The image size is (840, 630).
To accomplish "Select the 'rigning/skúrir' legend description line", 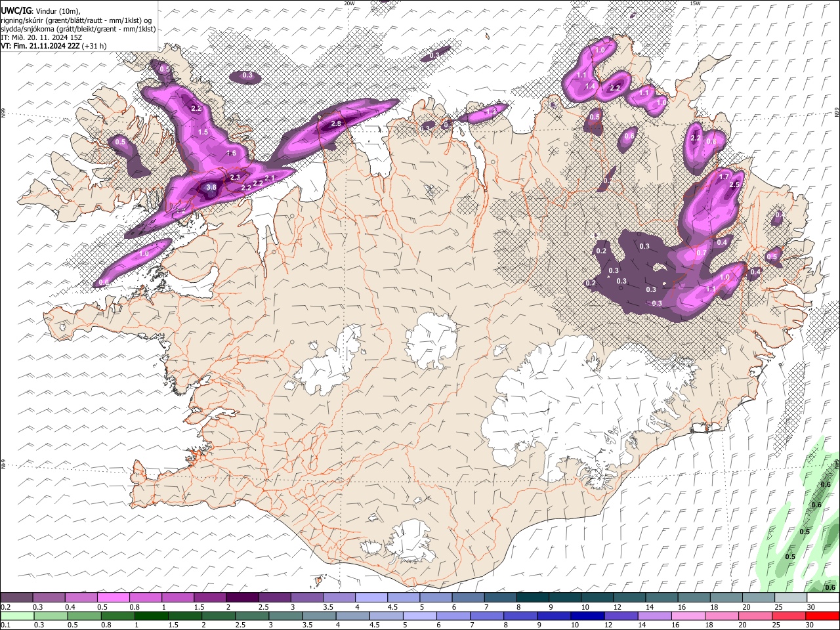I will (x=76, y=20).
